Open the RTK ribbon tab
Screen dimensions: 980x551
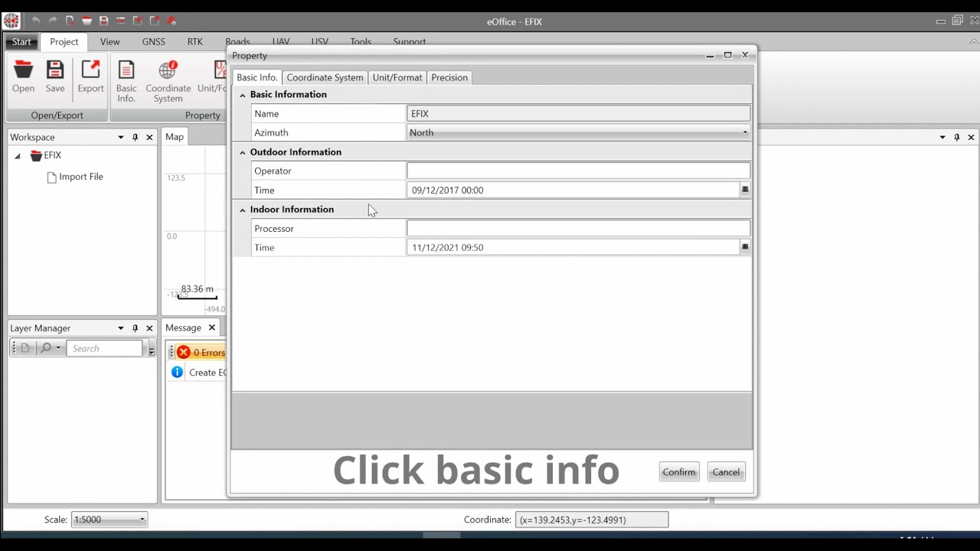[195, 42]
